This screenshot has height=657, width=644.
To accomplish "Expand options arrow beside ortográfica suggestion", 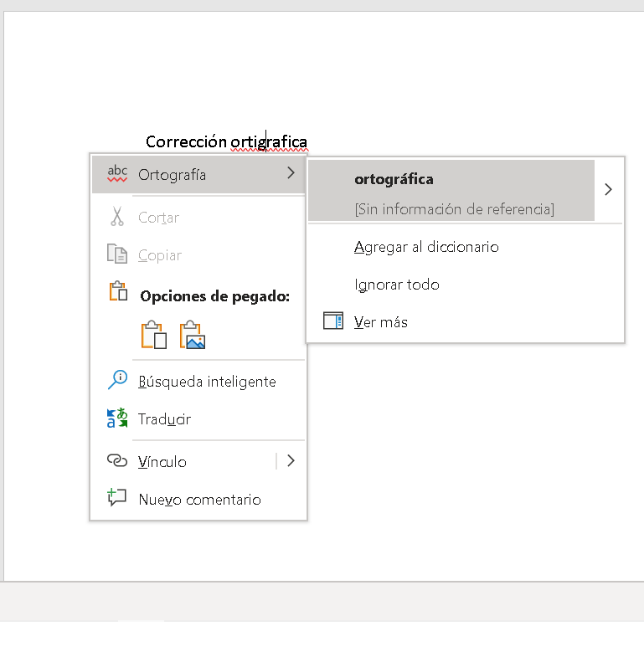I will tap(608, 189).
